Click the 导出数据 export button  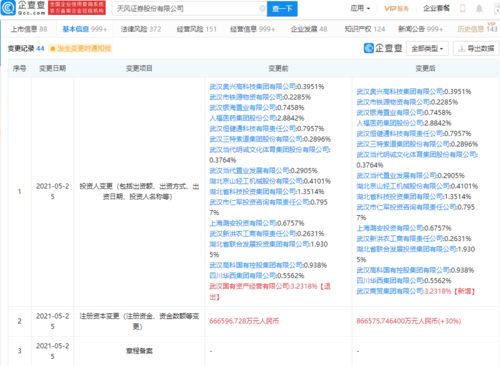(476, 49)
